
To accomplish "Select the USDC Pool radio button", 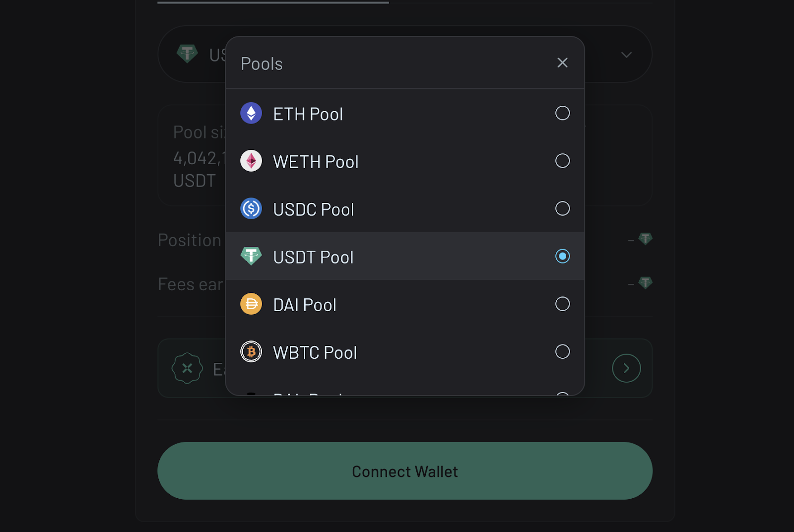I will click(x=562, y=208).
